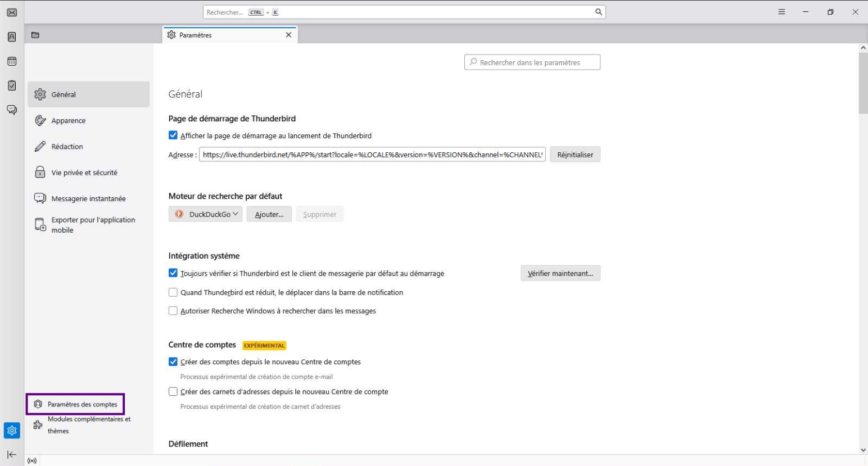Open the Mail space icon
868x466 pixels.
12,12
